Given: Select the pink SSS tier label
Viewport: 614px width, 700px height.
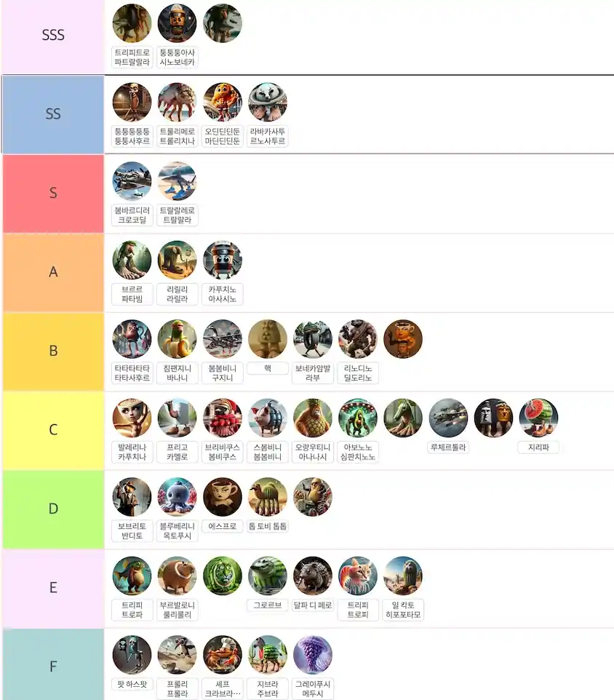Looking at the screenshot, I should click(53, 36).
